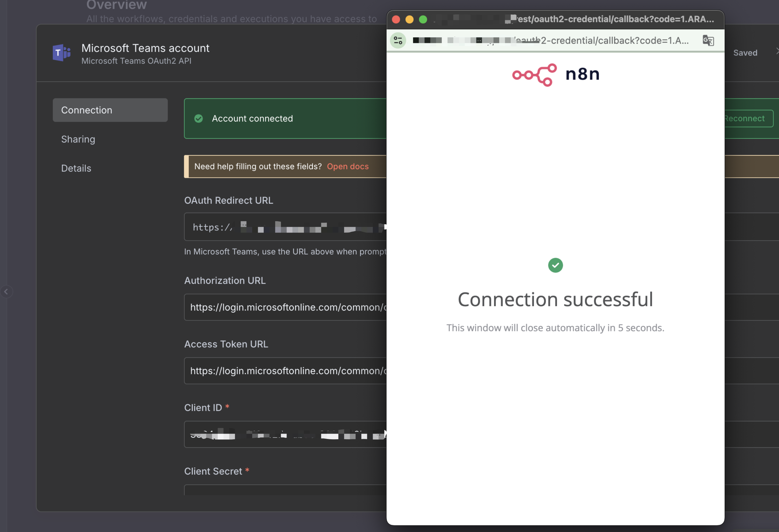Click the Overview heading in background
This screenshot has width=779, height=532.
pyautogui.click(x=116, y=5)
